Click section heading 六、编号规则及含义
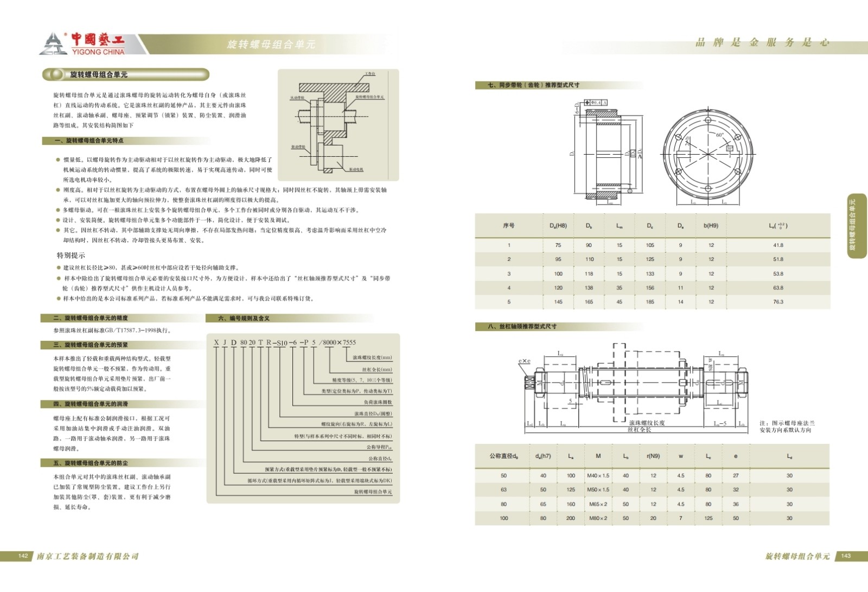The width and height of the screenshot is (868, 592). point(244,319)
